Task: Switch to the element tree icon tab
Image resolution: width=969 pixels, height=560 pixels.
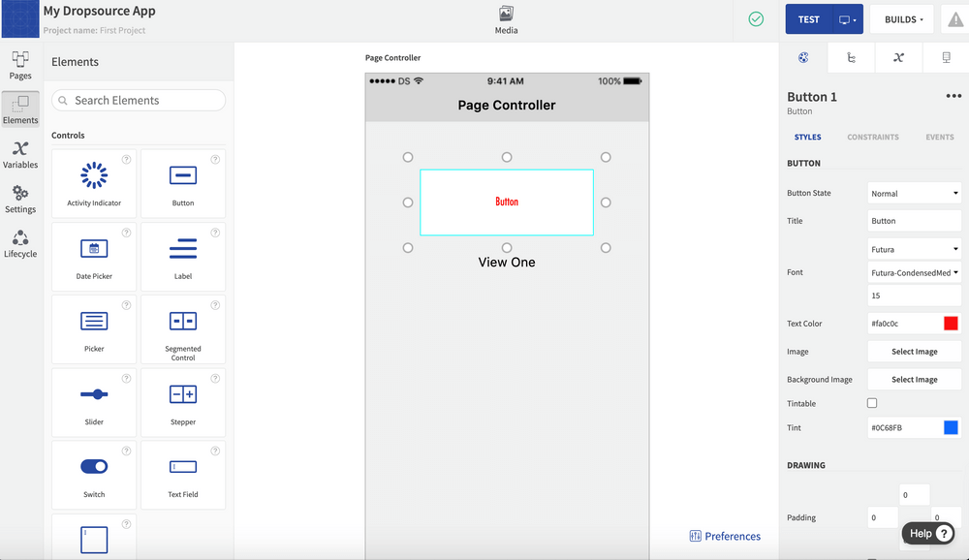Action: point(850,57)
